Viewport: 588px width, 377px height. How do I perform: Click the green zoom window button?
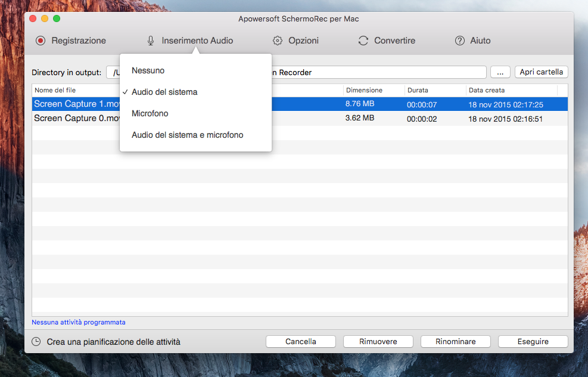pos(57,18)
